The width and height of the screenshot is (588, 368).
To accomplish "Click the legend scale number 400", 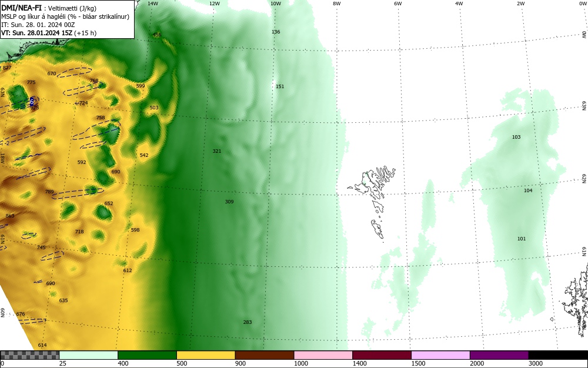I will 123,363.
